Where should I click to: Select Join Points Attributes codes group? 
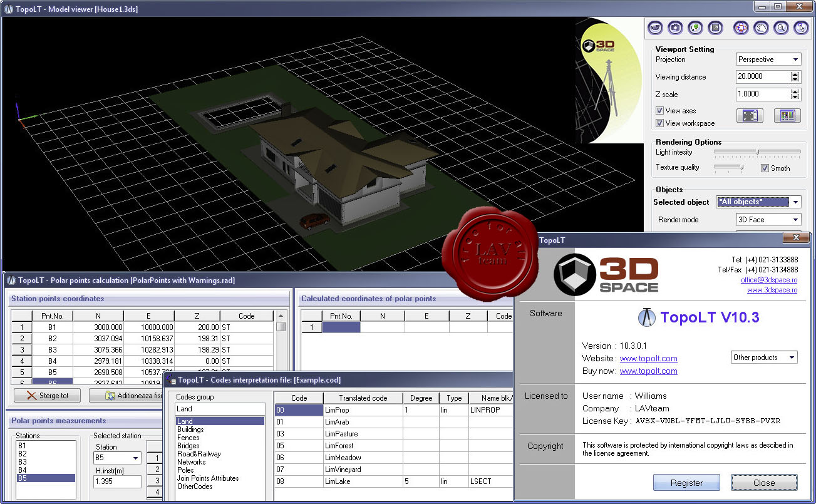point(220,478)
